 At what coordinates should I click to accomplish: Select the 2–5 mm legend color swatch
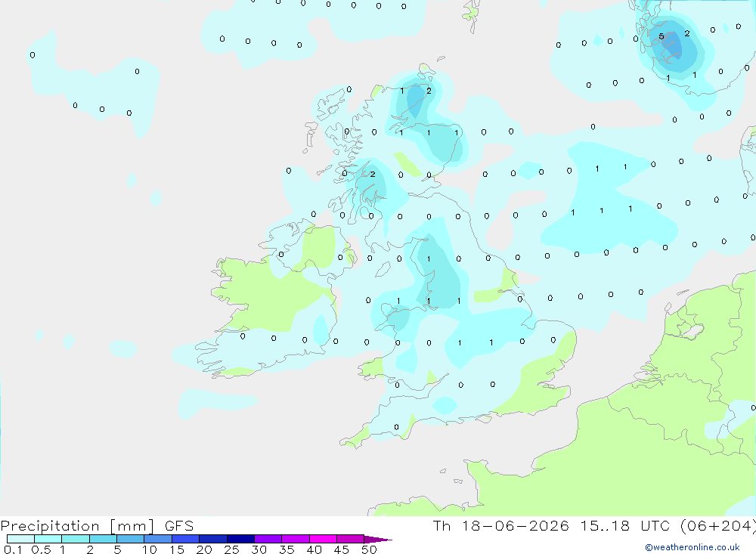click(103, 539)
